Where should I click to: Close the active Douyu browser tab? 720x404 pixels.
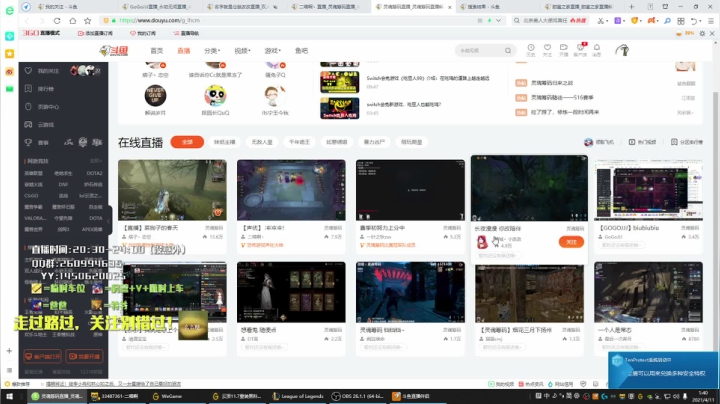tap(450, 7)
